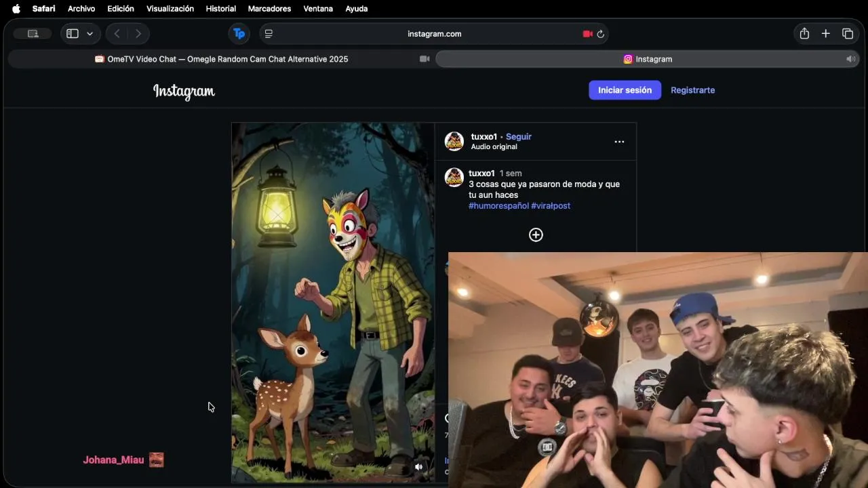Open the post options three-dot menu

click(619, 142)
